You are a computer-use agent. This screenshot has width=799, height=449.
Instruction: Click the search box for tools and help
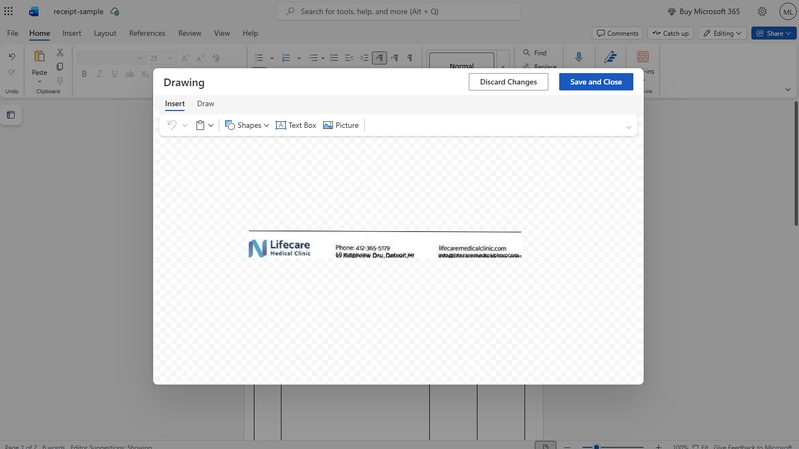(x=398, y=11)
